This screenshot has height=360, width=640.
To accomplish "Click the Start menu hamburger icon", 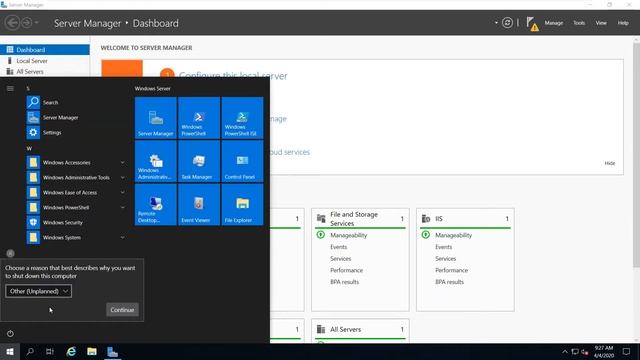I will (x=10, y=89).
